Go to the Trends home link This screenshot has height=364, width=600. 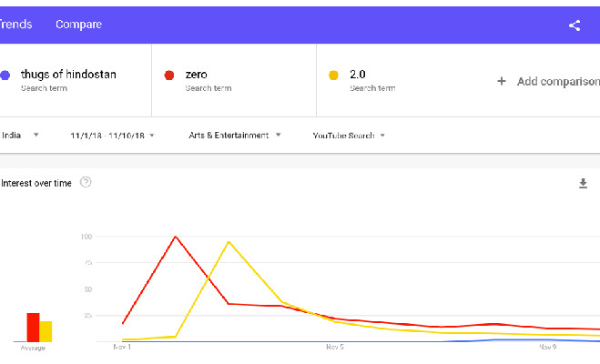(15, 25)
